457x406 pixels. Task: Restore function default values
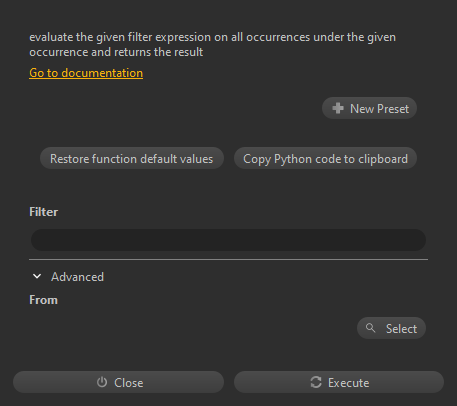[x=132, y=158]
